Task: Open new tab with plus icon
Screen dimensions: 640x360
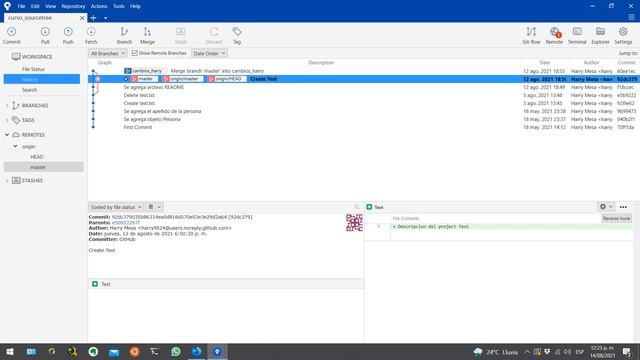Action: coord(93,18)
